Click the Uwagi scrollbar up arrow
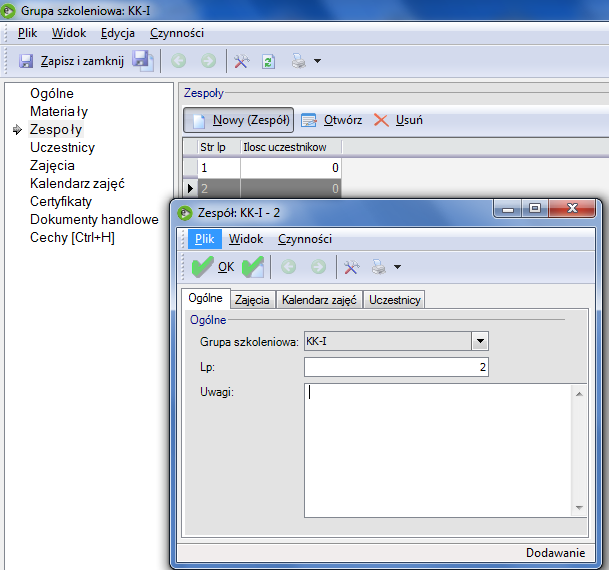609x570 pixels. (579, 394)
